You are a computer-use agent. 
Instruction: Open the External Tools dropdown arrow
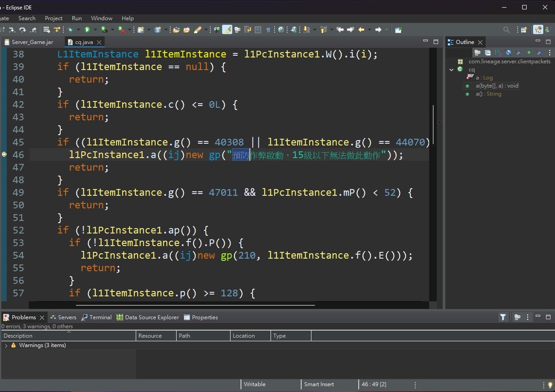pyautogui.click(x=129, y=30)
